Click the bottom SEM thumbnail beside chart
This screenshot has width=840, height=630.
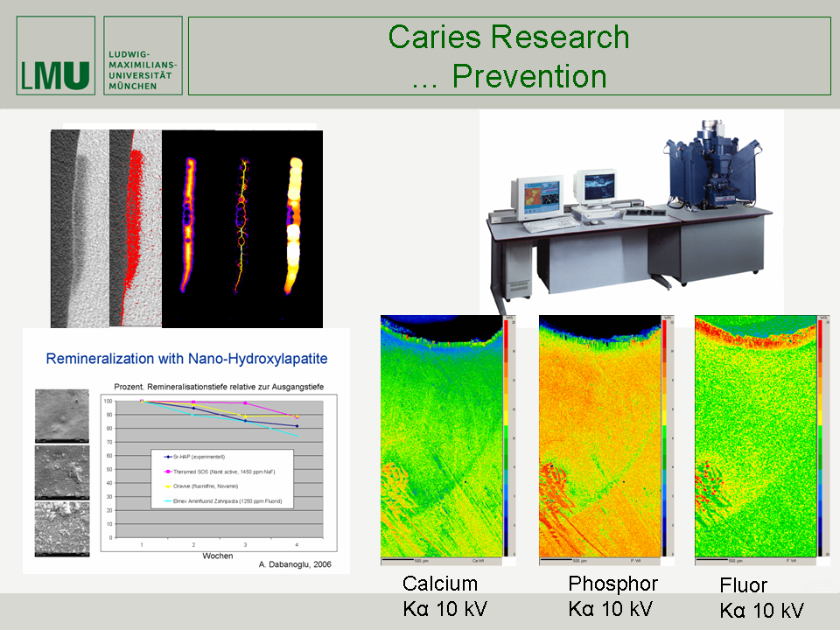coord(61,528)
